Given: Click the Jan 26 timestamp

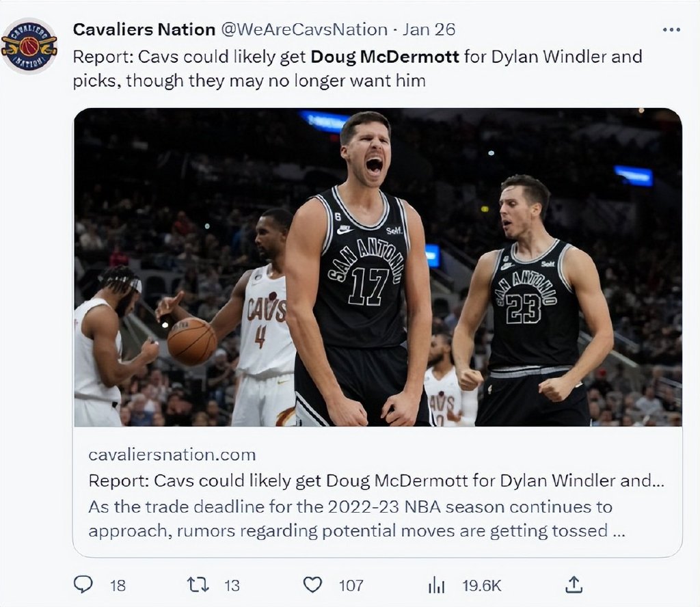Looking at the screenshot, I should [429, 29].
